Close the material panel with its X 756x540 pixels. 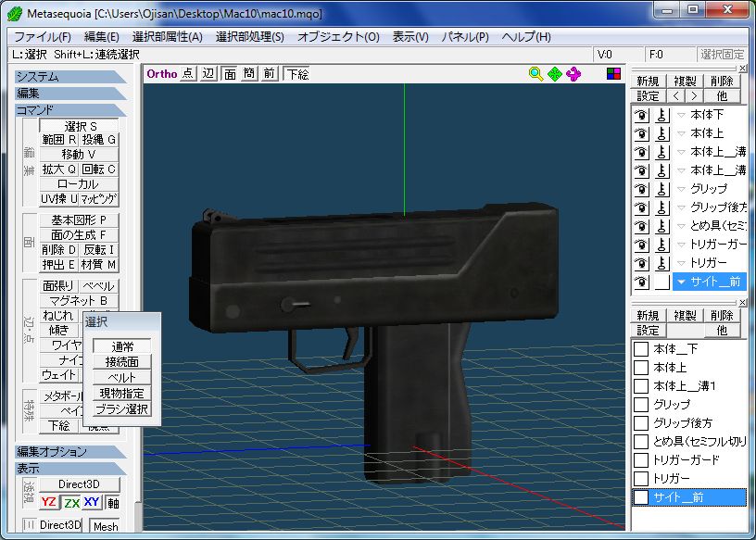[742, 302]
